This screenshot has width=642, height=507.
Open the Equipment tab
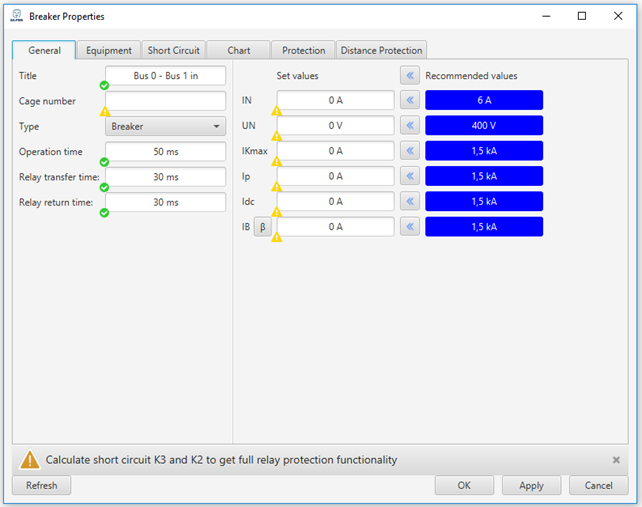coord(109,50)
